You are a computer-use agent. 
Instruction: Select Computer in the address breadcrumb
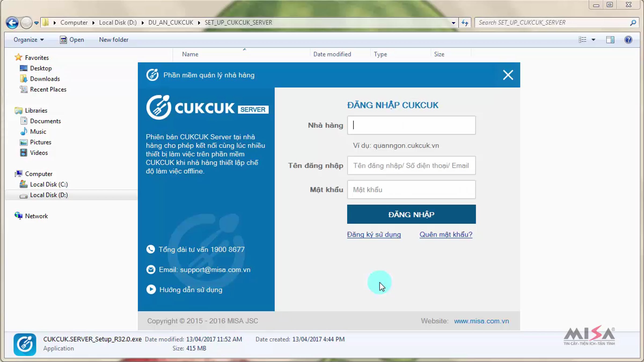click(x=74, y=23)
